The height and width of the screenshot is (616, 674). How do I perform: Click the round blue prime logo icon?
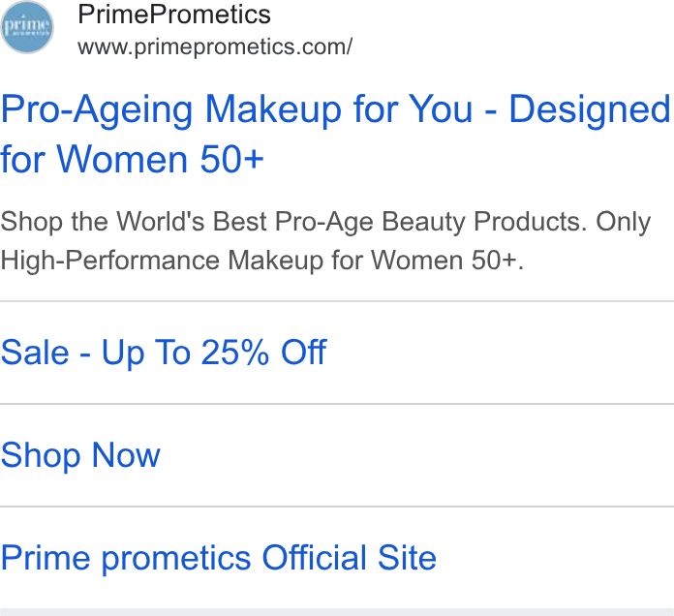27,27
